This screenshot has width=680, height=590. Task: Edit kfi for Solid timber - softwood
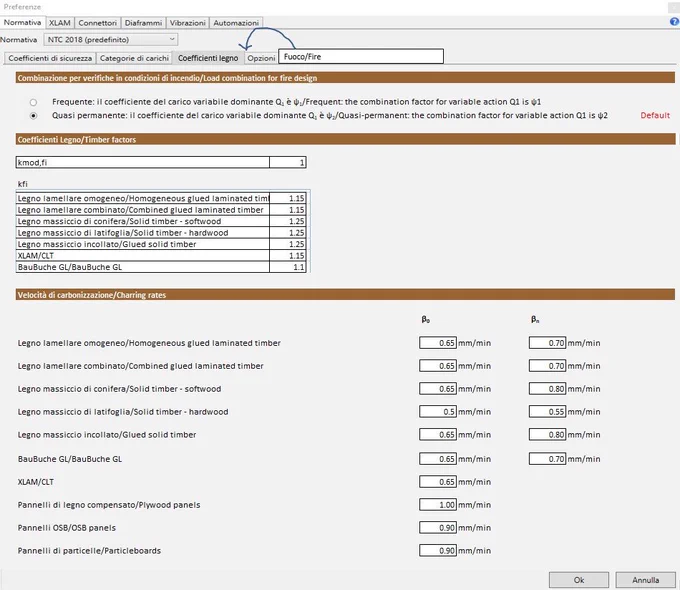point(288,221)
